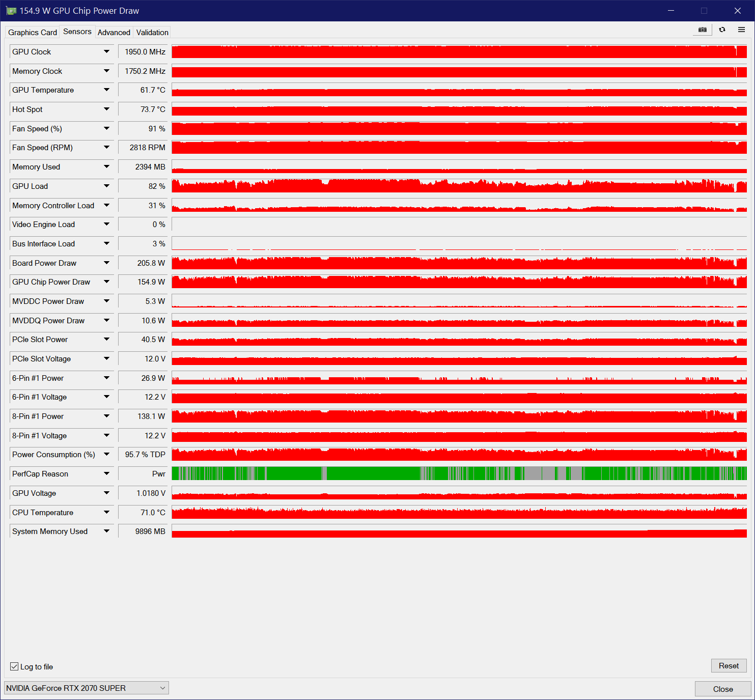Click the 1950.0 MHz GPU Clock value
Image resolution: width=755 pixels, height=700 pixels.
143,52
